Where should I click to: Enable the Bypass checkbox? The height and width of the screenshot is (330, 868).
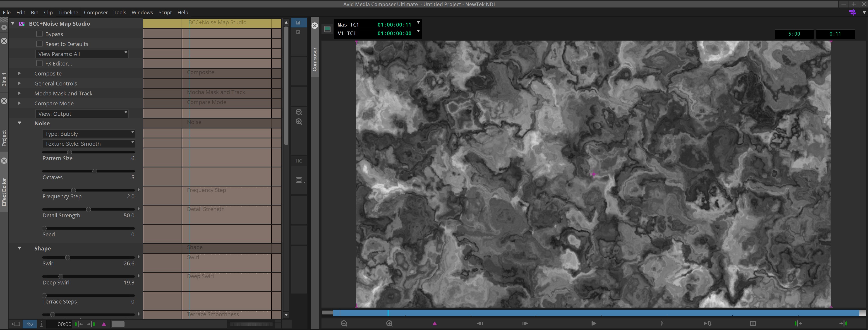coord(39,34)
